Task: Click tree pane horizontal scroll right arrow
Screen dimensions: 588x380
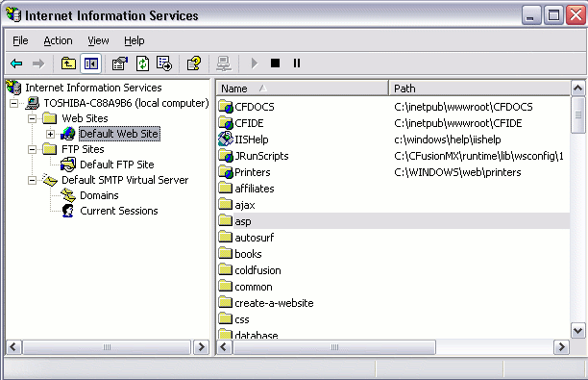Action: click(x=202, y=347)
